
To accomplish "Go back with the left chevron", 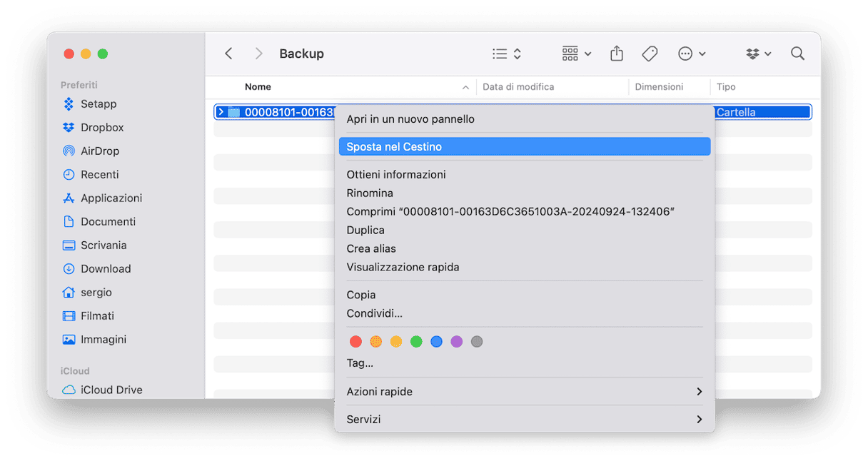I will click(x=228, y=54).
